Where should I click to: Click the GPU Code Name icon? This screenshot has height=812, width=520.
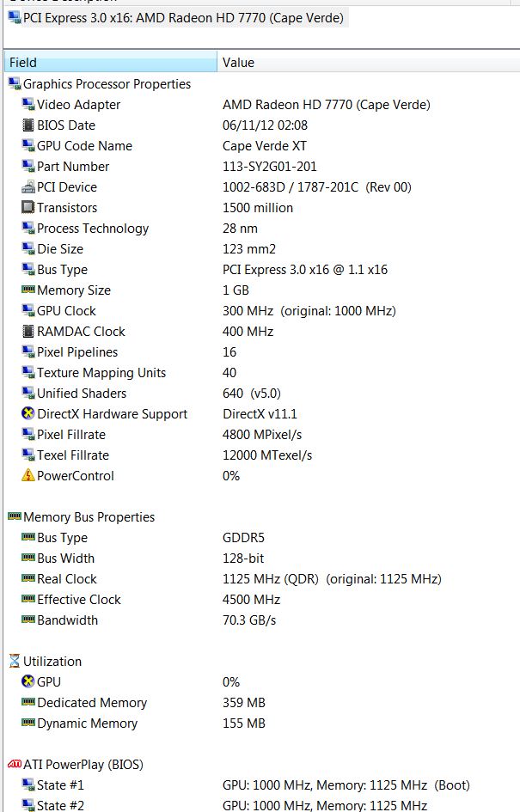click(x=28, y=145)
